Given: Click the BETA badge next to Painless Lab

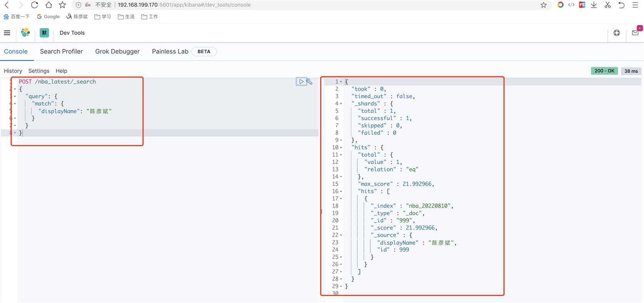Looking at the screenshot, I should (204, 52).
